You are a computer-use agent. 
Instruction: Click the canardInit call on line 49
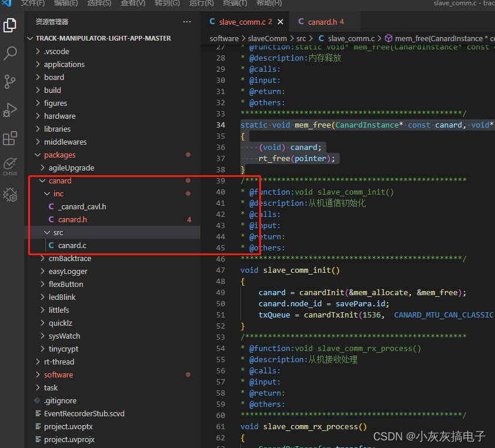322,293
